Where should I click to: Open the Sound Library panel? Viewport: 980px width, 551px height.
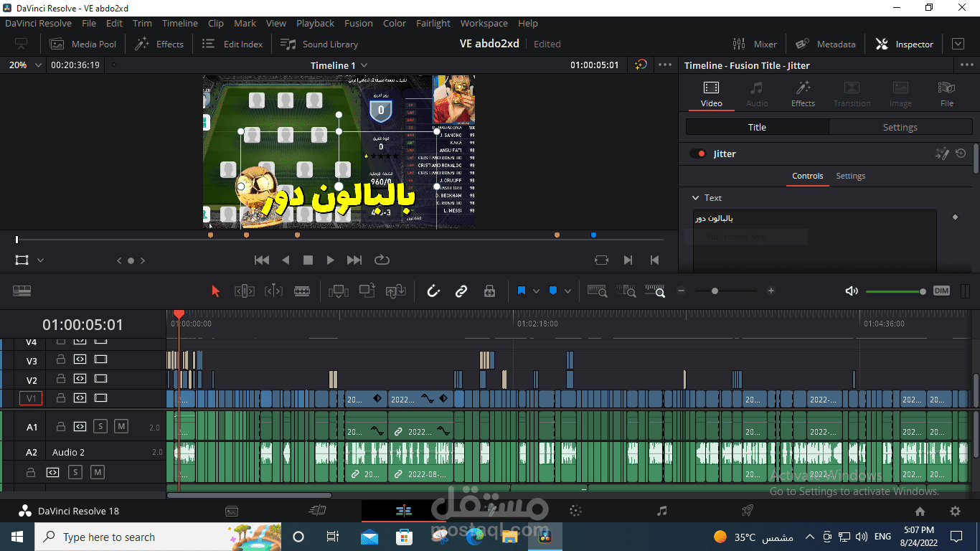pyautogui.click(x=319, y=44)
